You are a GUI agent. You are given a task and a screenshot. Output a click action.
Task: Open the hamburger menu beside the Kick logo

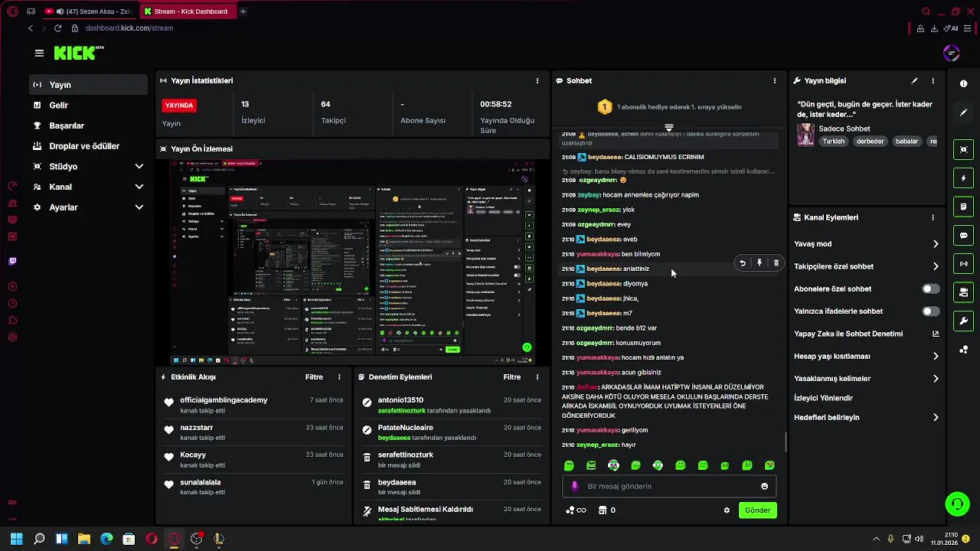(39, 53)
